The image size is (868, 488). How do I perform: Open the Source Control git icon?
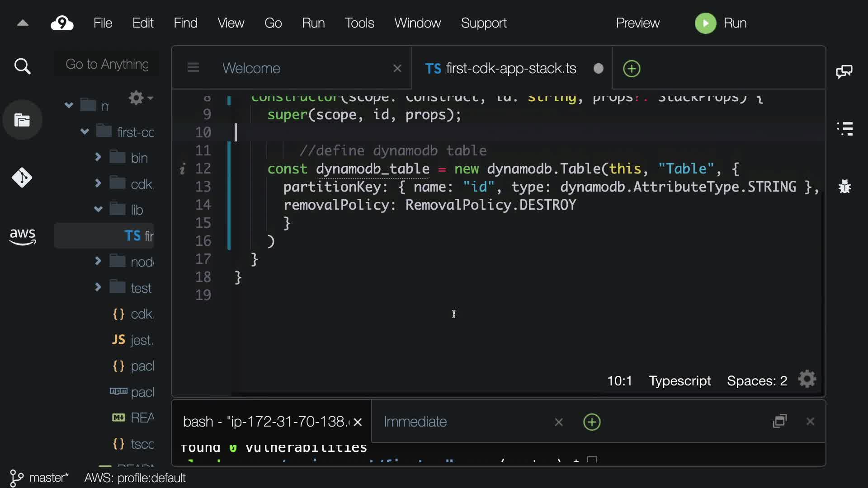coord(22,178)
